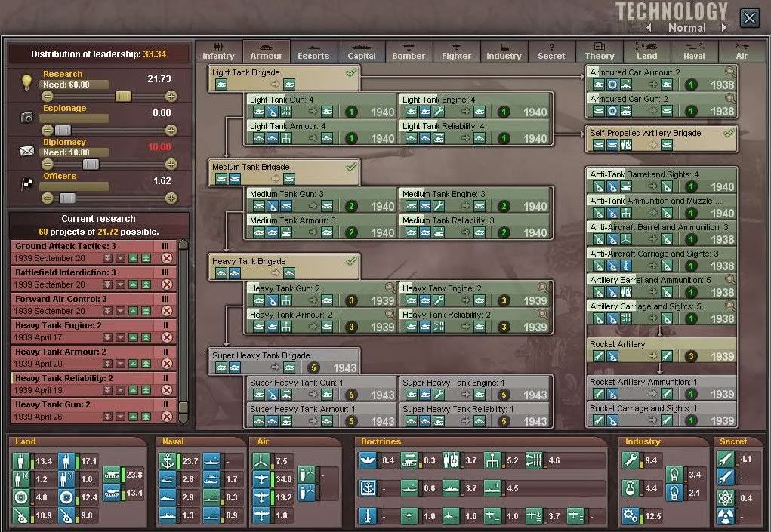The image size is (771, 532).
Task: Click magnifier on Heavy Tank Engine: 2 tech box
Action: point(542,288)
